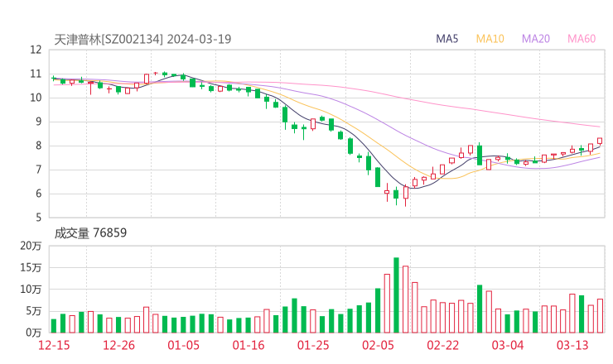Click the MA10 legend label
The image size is (613, 364).
pos(490,39)
